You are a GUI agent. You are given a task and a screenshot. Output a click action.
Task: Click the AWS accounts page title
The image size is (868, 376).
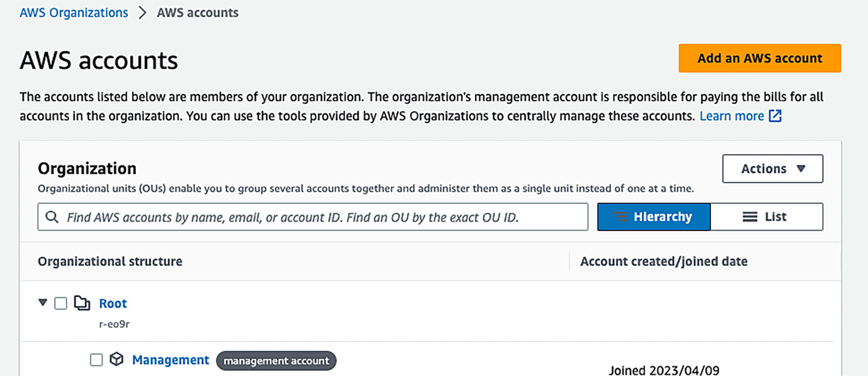pos(99,60)
